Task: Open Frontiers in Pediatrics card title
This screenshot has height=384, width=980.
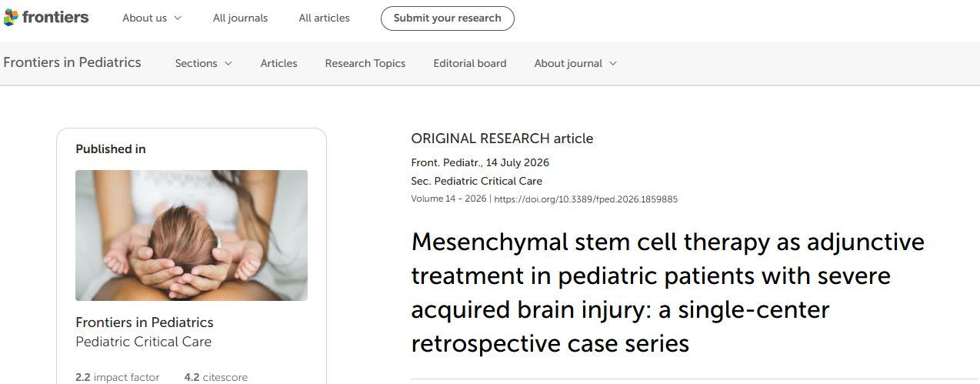Action: [x=145, y=322]
